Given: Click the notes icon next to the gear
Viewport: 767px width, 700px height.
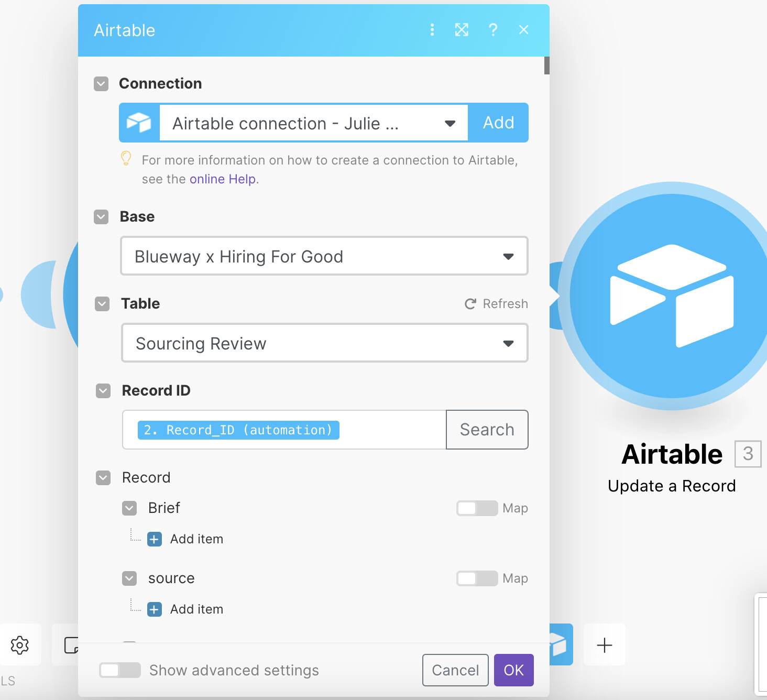Looking at the screenshot, I should [x=71, y=645].
